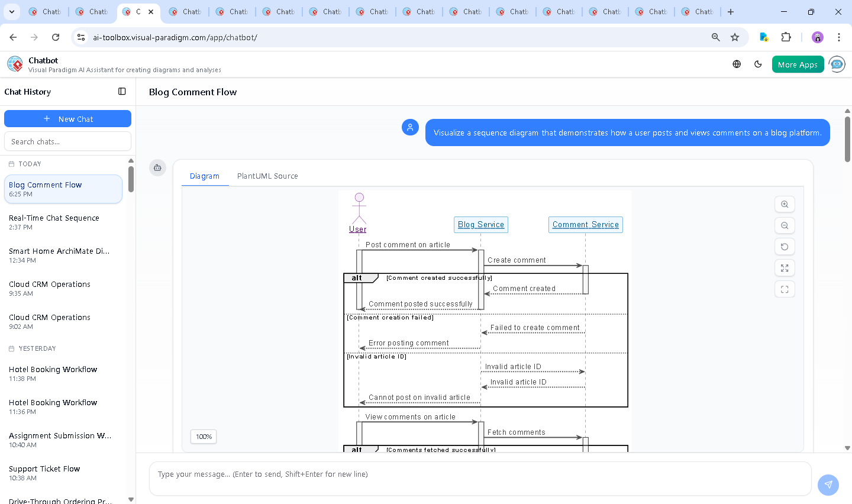Click the 100% zoom level indicator
Screen dimensions: 852x504
(x=204, y=437)
